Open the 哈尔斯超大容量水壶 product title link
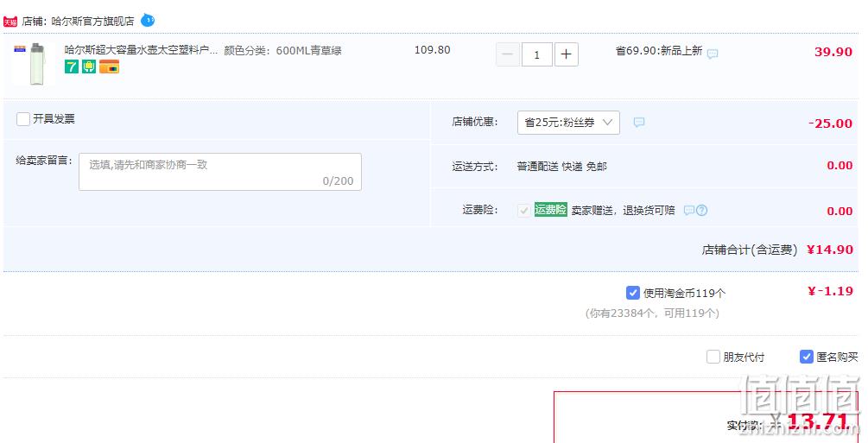 [141, 50]
